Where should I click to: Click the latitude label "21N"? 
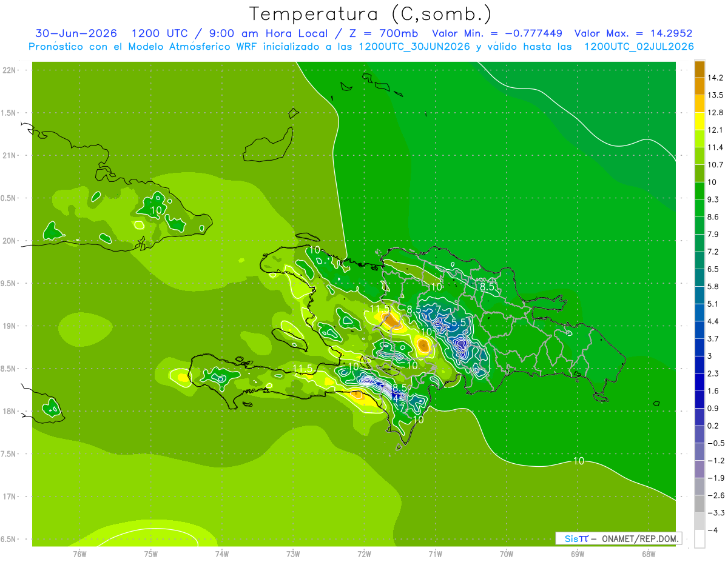tap(10, 155)
